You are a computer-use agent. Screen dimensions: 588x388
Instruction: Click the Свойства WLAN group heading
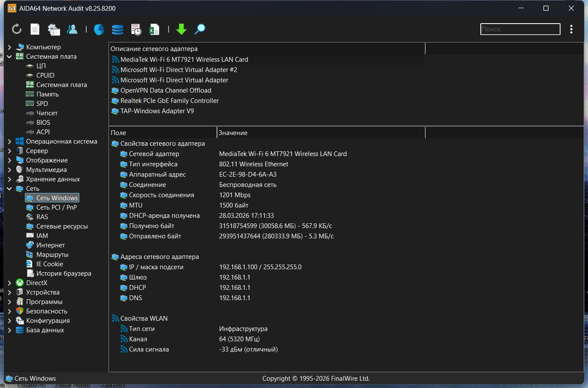[144, 319]
